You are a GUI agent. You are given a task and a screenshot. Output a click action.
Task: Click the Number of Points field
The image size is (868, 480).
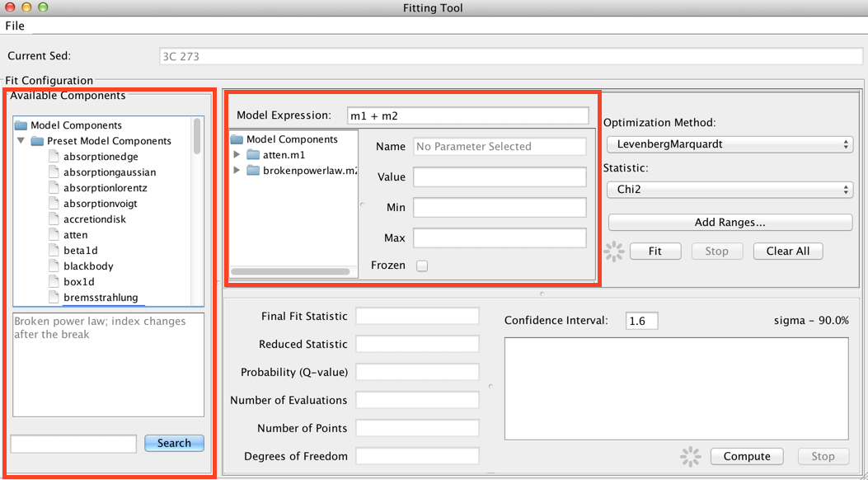(417, 428)
